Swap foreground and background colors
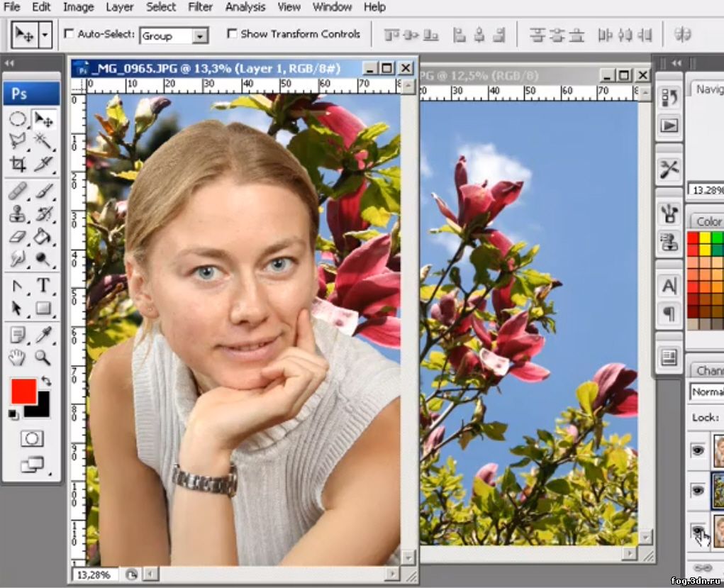Image resolution: width=724 pixels, height=588 pixels. coord(45,381)
